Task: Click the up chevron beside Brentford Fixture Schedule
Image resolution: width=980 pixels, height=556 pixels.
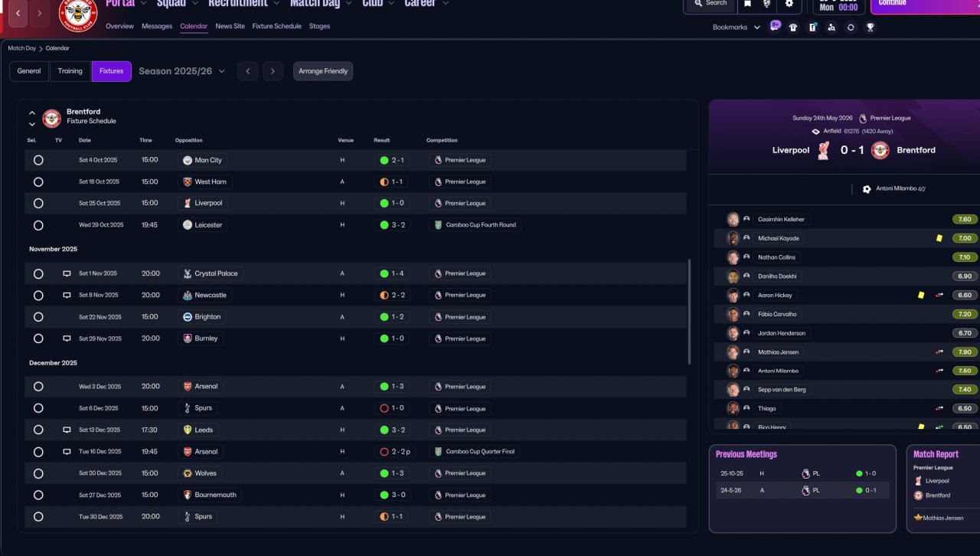Action: (x=32, y=113)
